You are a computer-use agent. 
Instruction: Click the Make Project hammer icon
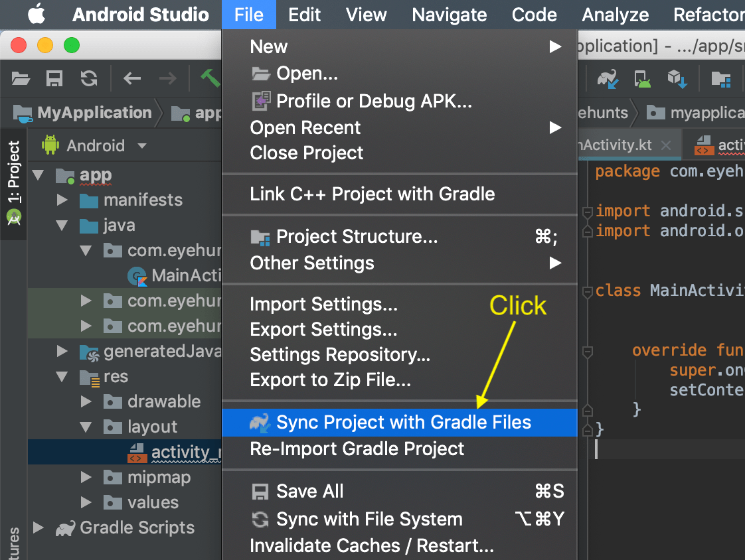(210, 78)
